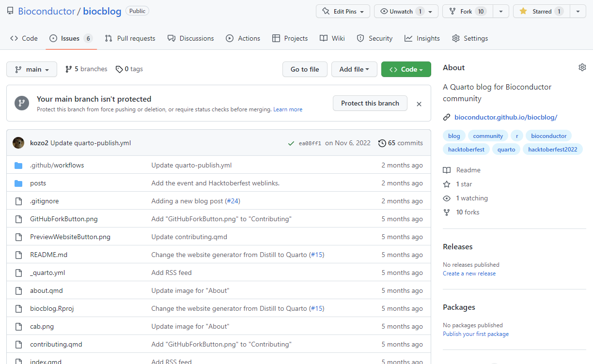
Task: Expand the green Code dropdown
Action: pos(406,69)
